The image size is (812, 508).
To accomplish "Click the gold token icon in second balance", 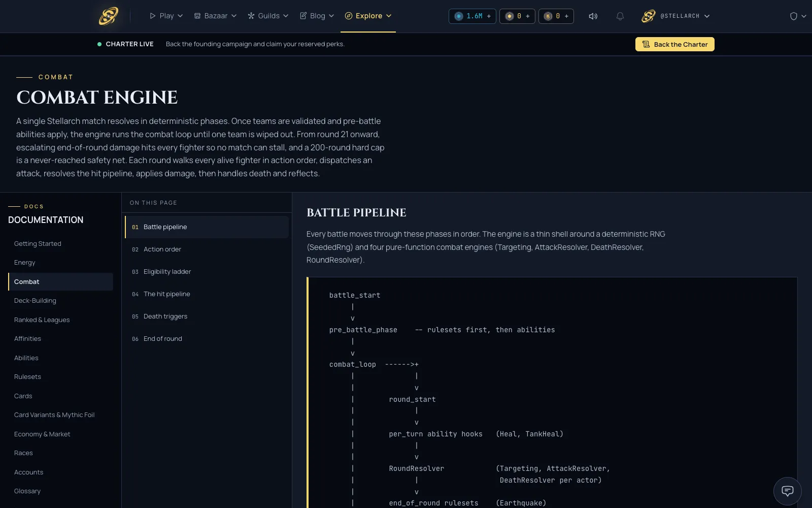I will pyautogui.click(x=510, y=16).
